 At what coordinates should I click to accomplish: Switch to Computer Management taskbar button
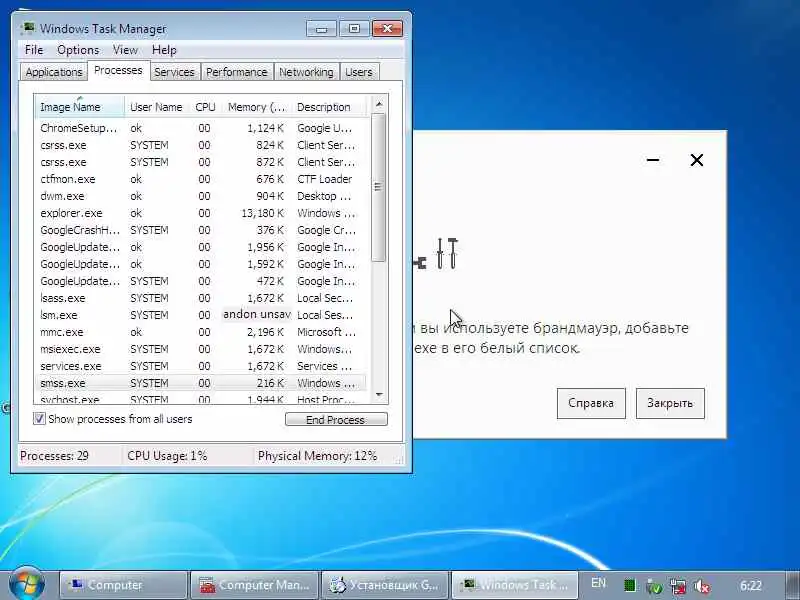pyautogui.click(x=254, y=585)
